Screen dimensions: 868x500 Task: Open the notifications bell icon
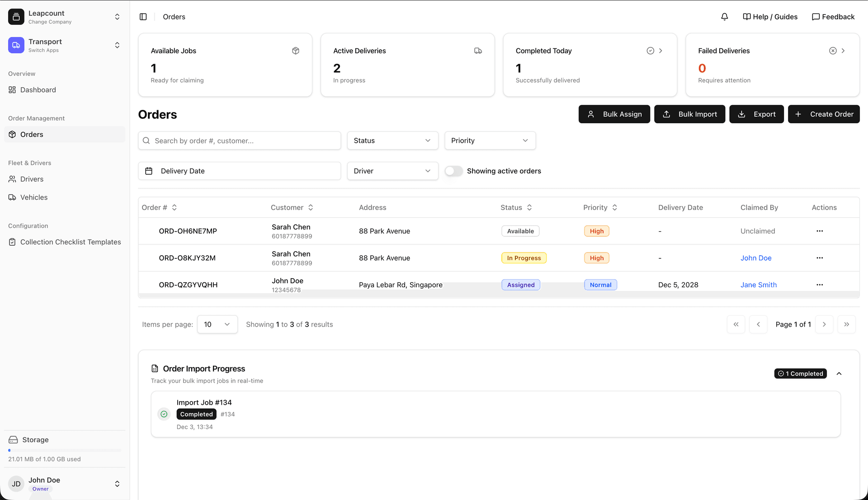click(724, 17)
